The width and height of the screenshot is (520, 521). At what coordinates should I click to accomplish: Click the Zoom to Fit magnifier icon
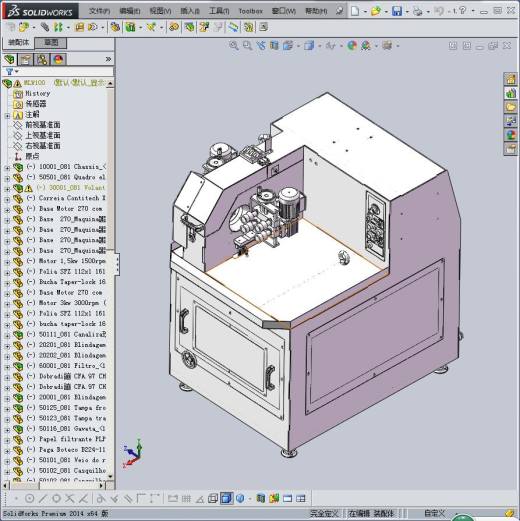(x=234, y=46)
